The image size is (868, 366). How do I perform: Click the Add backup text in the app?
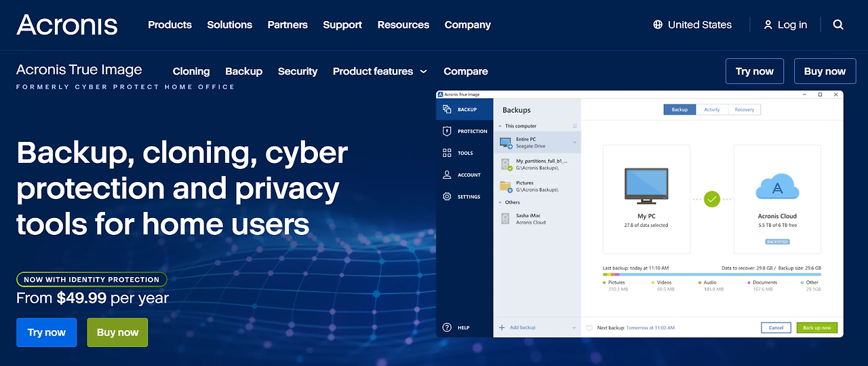tap(523, 327)
